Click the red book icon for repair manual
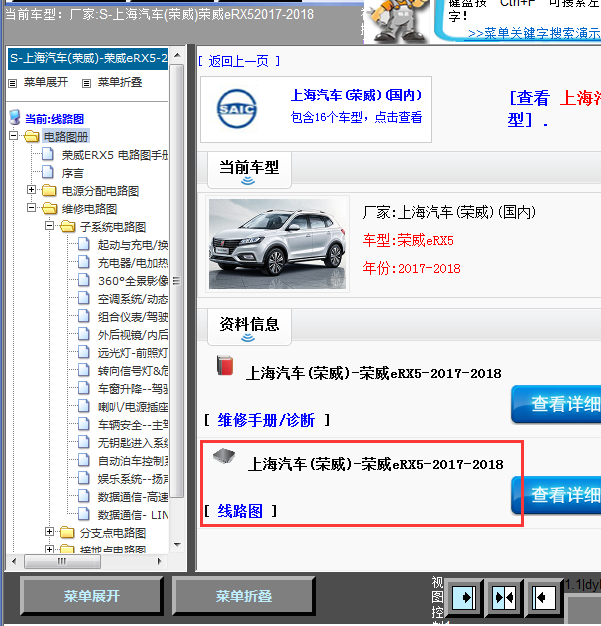 [225, 365]
